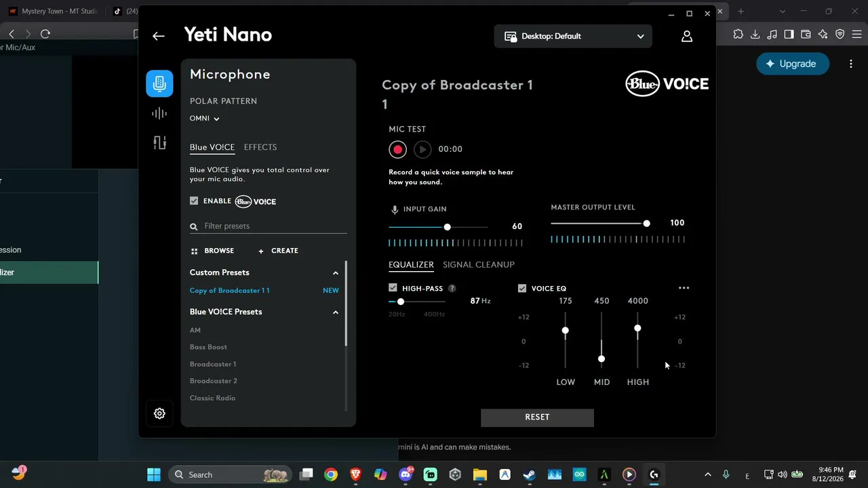868x488 pixels.
Task: Open browser extensions puzzle icon
Action: 738,34
